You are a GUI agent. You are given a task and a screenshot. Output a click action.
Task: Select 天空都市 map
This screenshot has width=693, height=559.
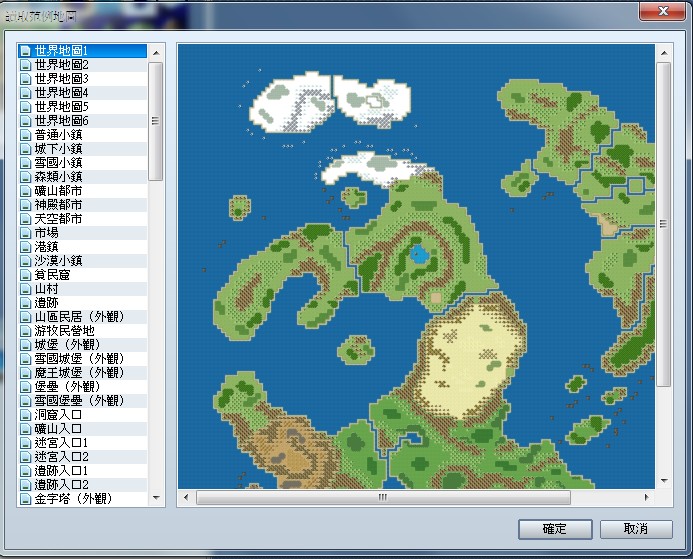[83, 219]
